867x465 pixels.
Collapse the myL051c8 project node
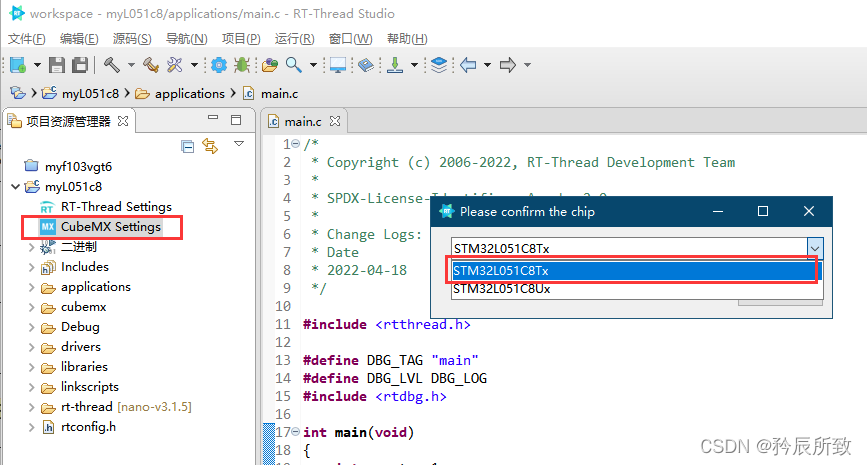(x=15, y=186)
